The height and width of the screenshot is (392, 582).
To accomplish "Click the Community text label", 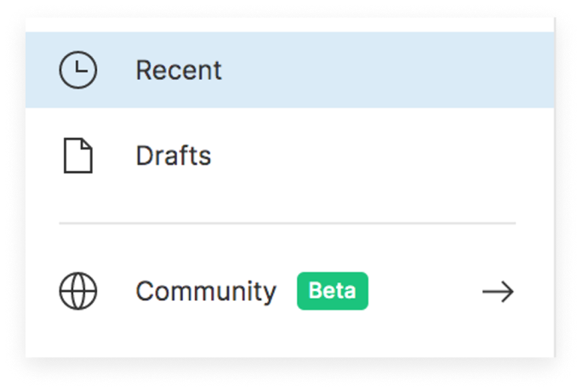I will [206, 293].
